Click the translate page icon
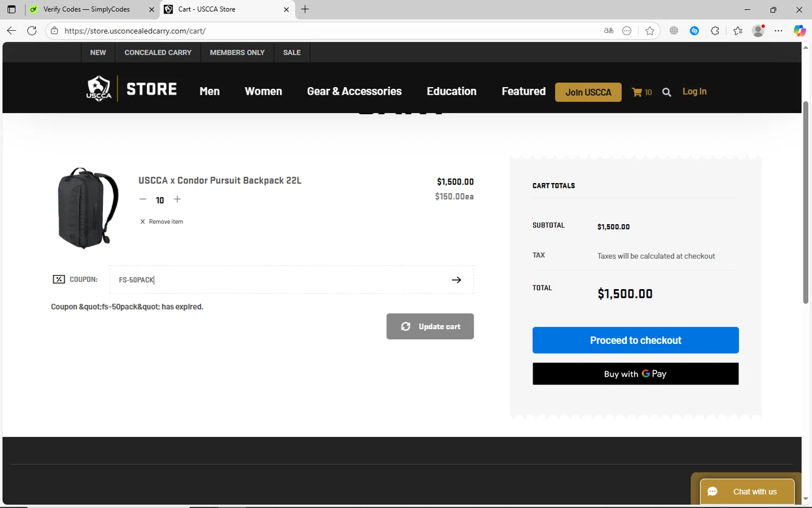 click(x=608, y=31)
